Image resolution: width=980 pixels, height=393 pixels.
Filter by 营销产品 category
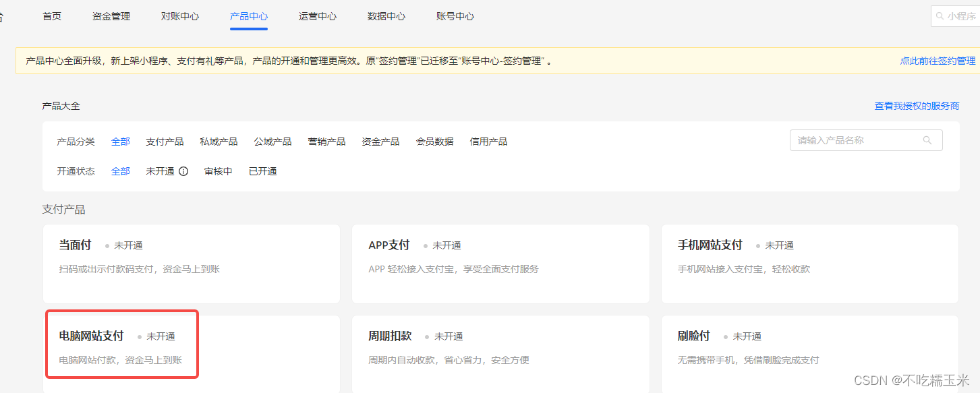[326, 142]
